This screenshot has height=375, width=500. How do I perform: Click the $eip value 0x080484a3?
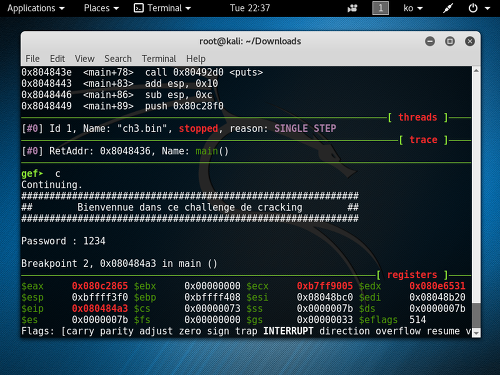coord(100,308)
